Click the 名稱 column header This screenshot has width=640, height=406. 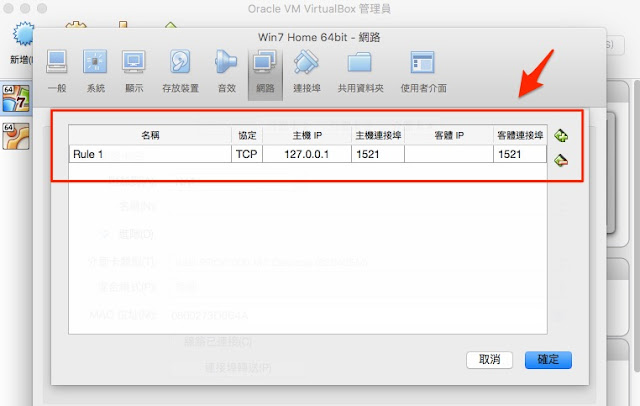click(x=150, y=135)
